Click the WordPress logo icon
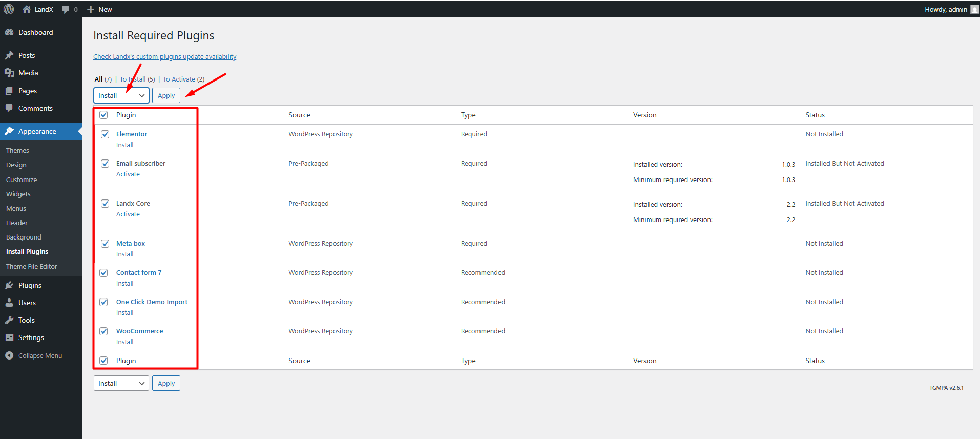Viewport: 980px width, 439px height. coord(9,9)
